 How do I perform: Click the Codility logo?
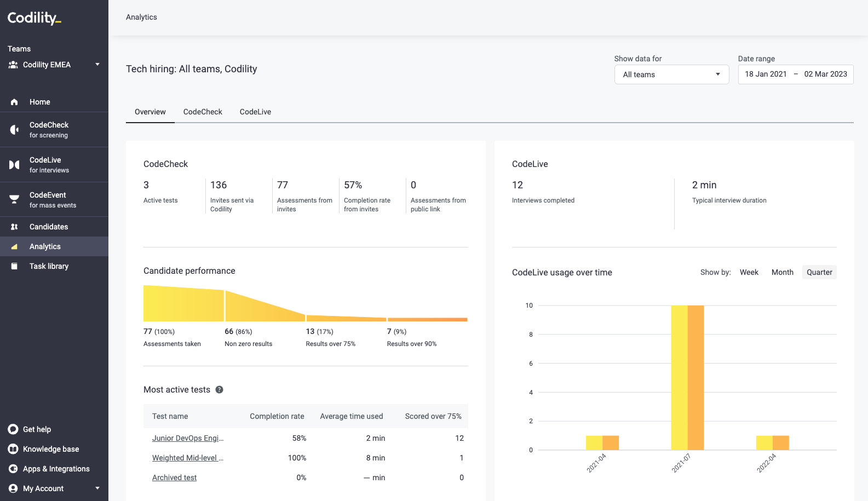click(x=34, y=18)
